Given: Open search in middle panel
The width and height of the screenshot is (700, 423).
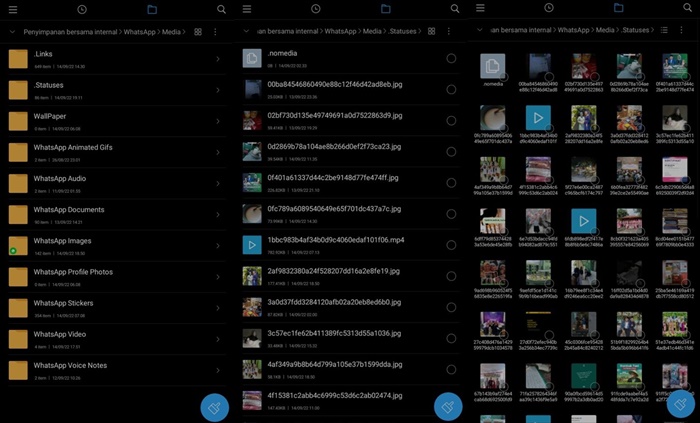Looking at the screenshot, I should [x=455, y=9].
